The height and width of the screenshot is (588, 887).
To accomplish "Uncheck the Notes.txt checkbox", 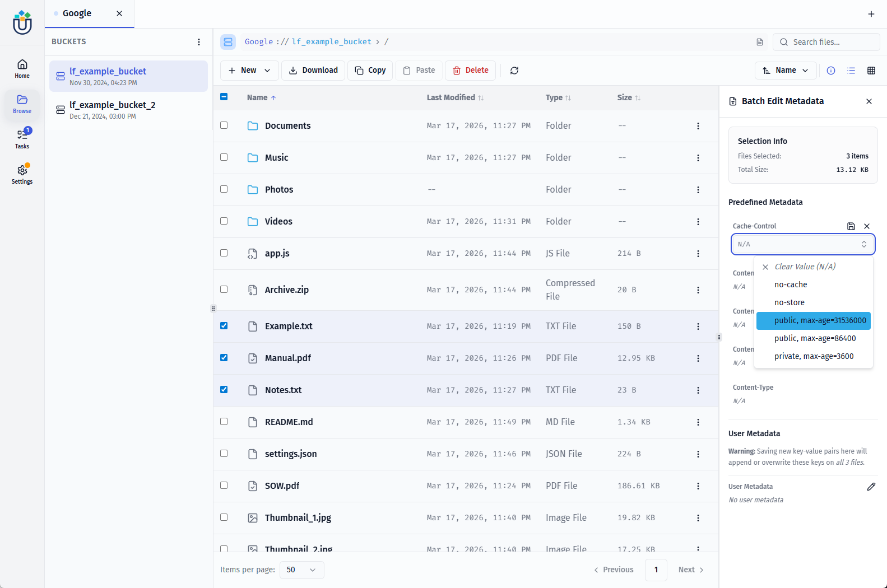I will pyautogui.click(x=224, y=390).
